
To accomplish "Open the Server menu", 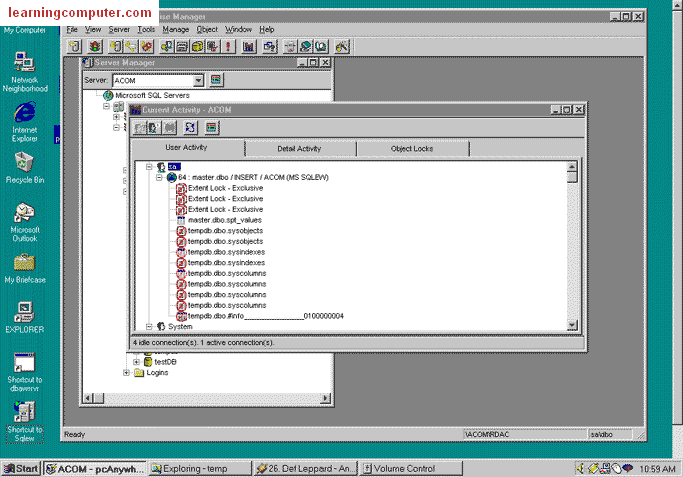I will tap(119, 29).
